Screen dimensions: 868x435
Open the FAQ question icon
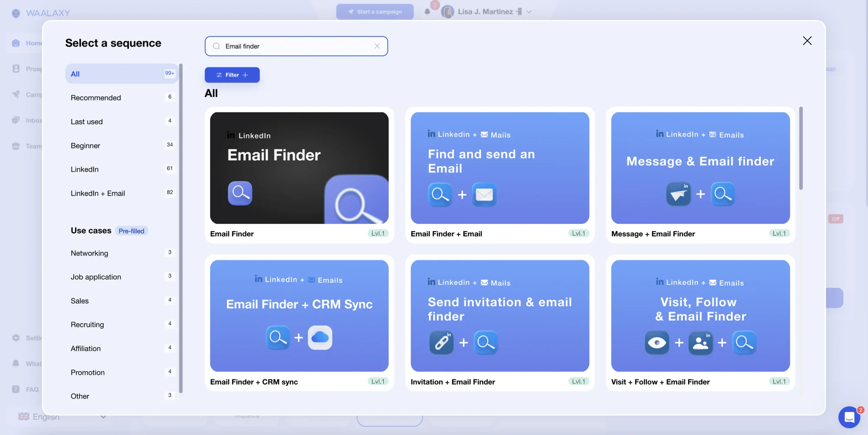pyautogui.click(x=16, y=389)
